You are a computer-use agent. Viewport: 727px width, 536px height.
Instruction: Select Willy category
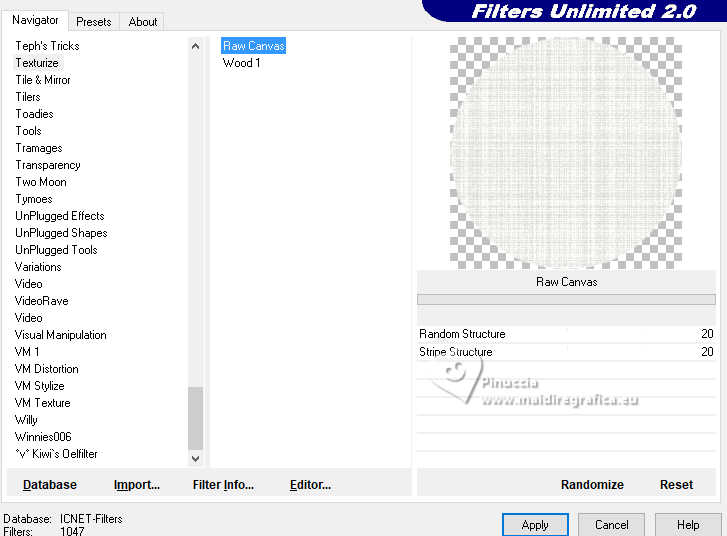click(x=26, y=420)
